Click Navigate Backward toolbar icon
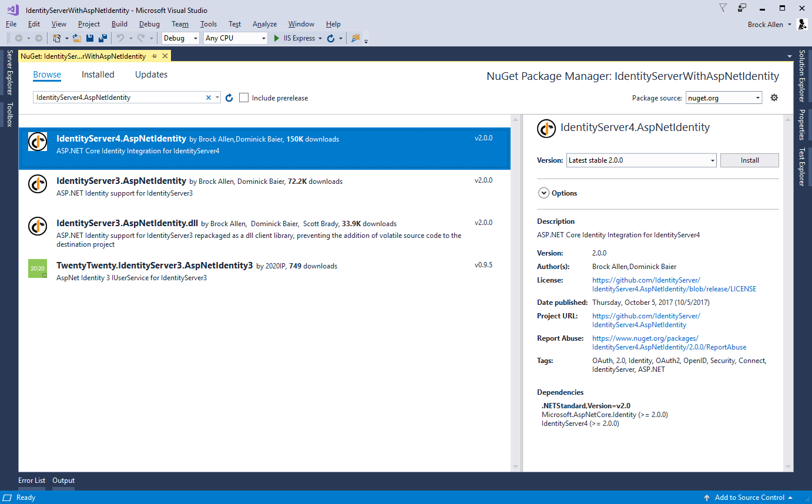The height and width of the screenshot is (504, 812). (x=19, y=38)
